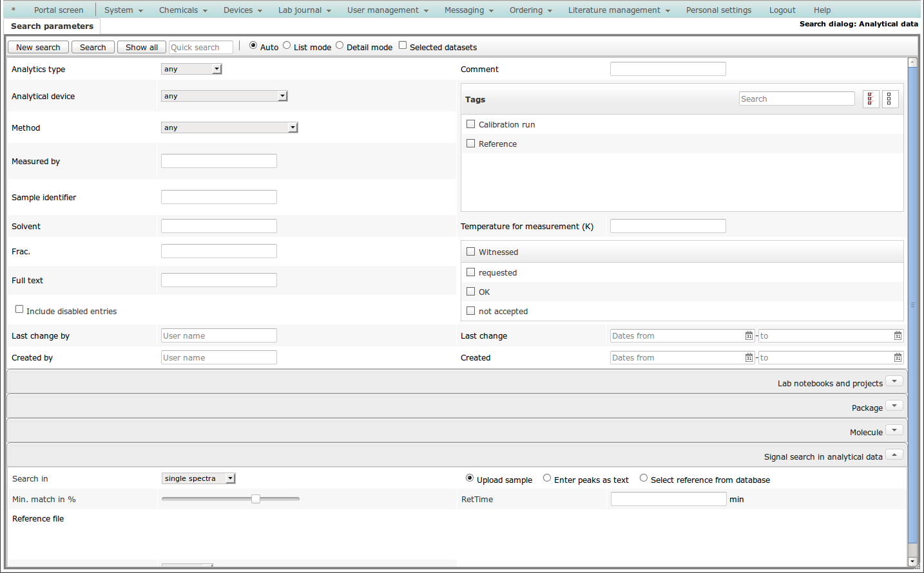
Task: Click the asterisk icon in the menu bar
Action: point(14,10)
